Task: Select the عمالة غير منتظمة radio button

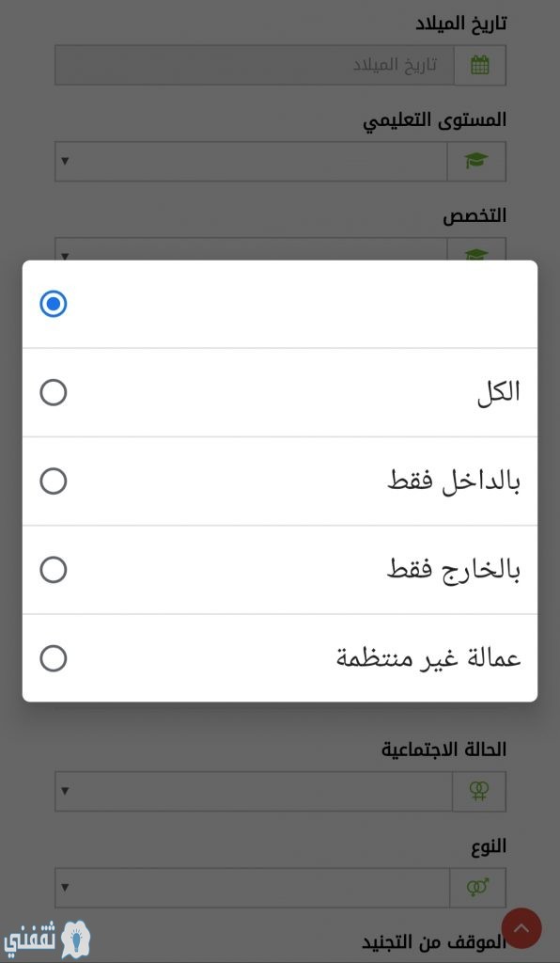Action: 54,658
